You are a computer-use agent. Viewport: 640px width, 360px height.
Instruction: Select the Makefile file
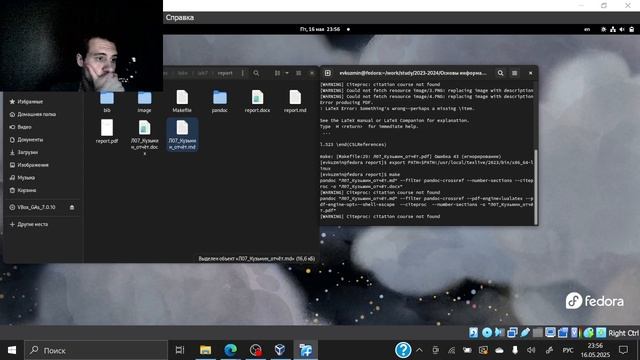tap(182, 102)
